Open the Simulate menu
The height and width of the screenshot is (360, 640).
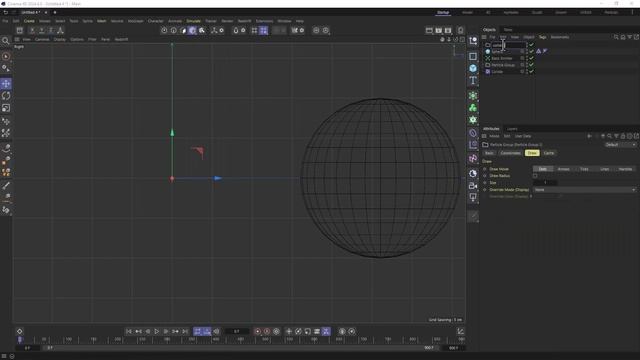coord(193,21)
